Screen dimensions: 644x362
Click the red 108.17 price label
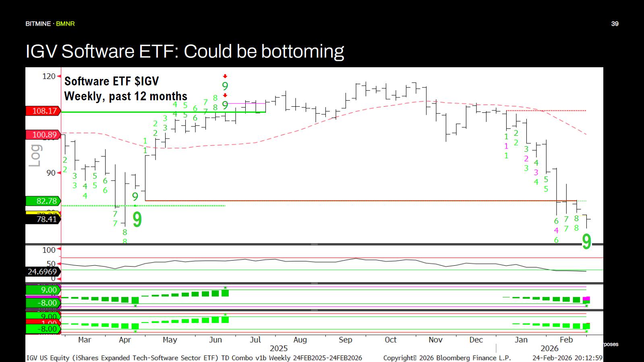[43, 111]
